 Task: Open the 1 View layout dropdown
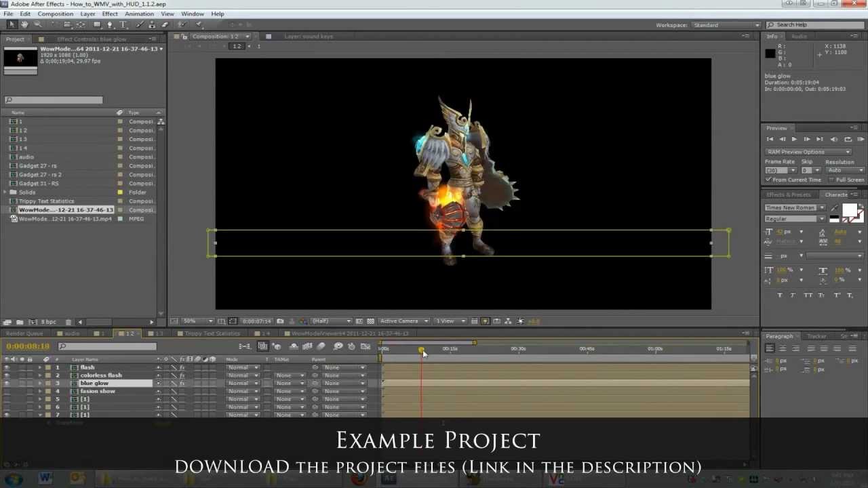click(449, 321)
